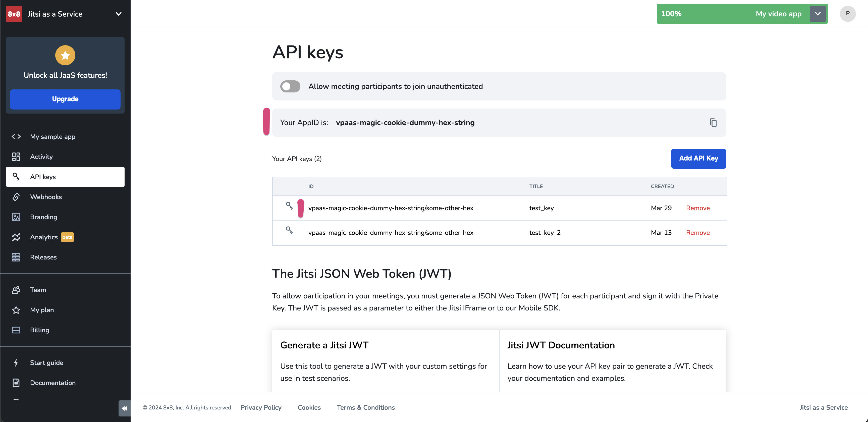Open Releases in sidebar
This screenshot has height=422, width=868.
(x=65, y=257)
